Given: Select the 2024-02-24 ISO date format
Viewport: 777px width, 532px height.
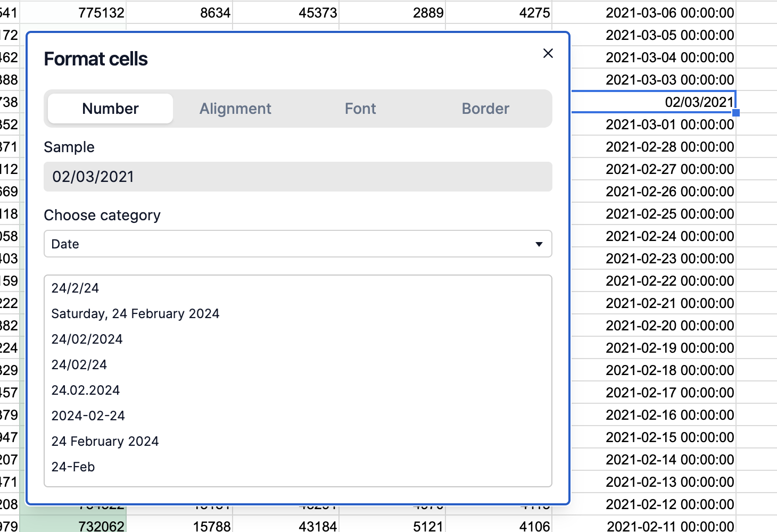Looking at the screenshot, I should 88,416.
